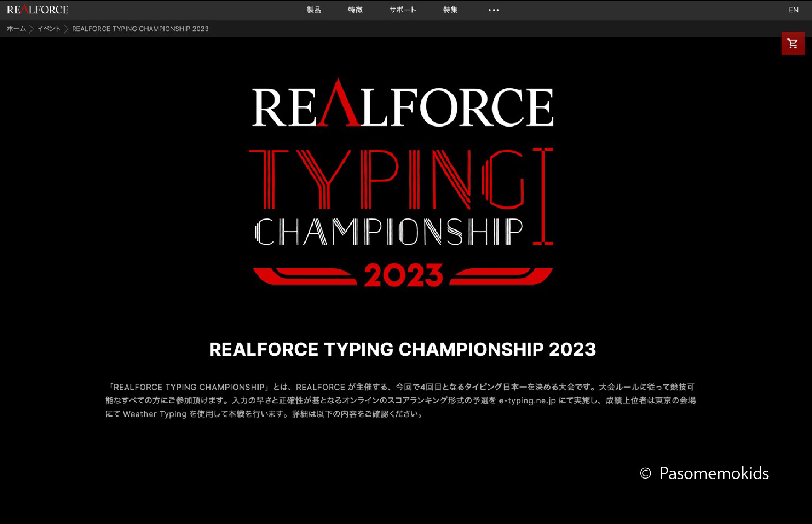
Task: Open the サポート menu
Action: (x=403, y=10)
